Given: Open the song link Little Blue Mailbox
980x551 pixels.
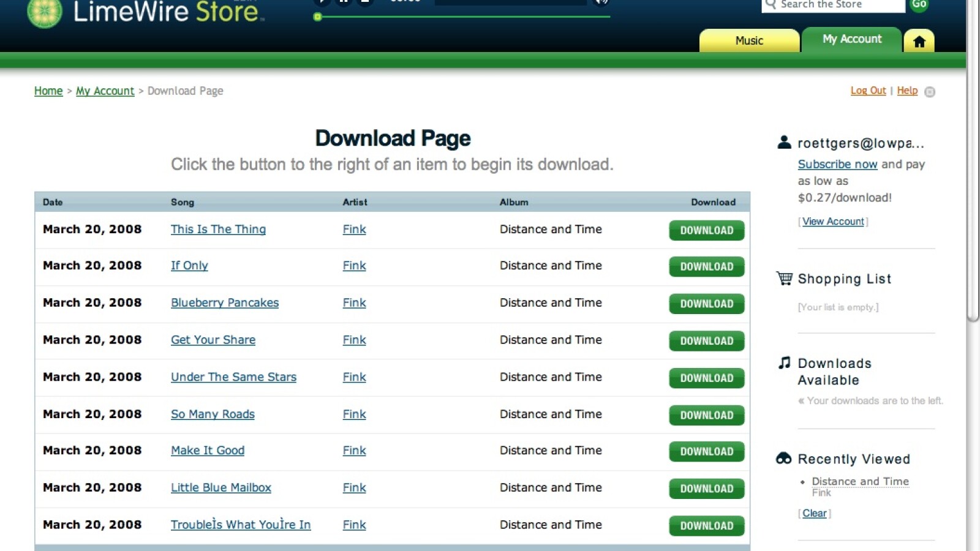Looking at the screenshot, I should pos(221,487).
